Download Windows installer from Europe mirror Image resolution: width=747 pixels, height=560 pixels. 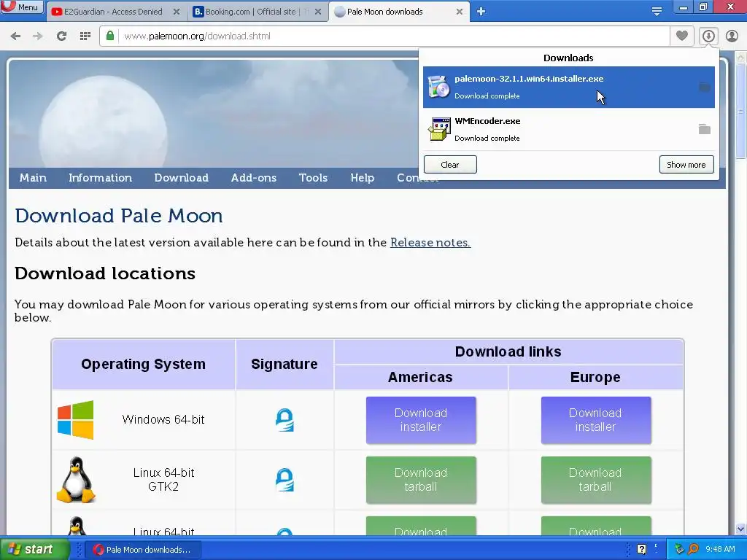pos(595,420)
